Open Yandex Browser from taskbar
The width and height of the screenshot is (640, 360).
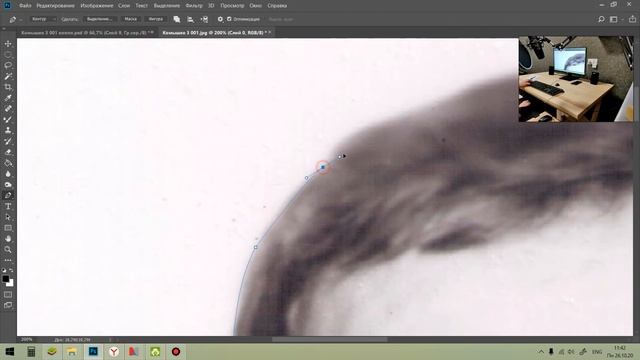(114, 351)
